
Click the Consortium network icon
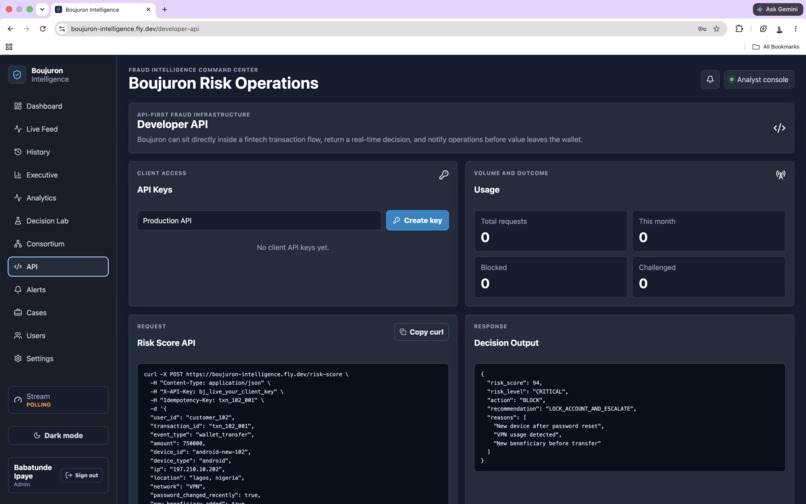pyautogui.click(x=18, y=244)
